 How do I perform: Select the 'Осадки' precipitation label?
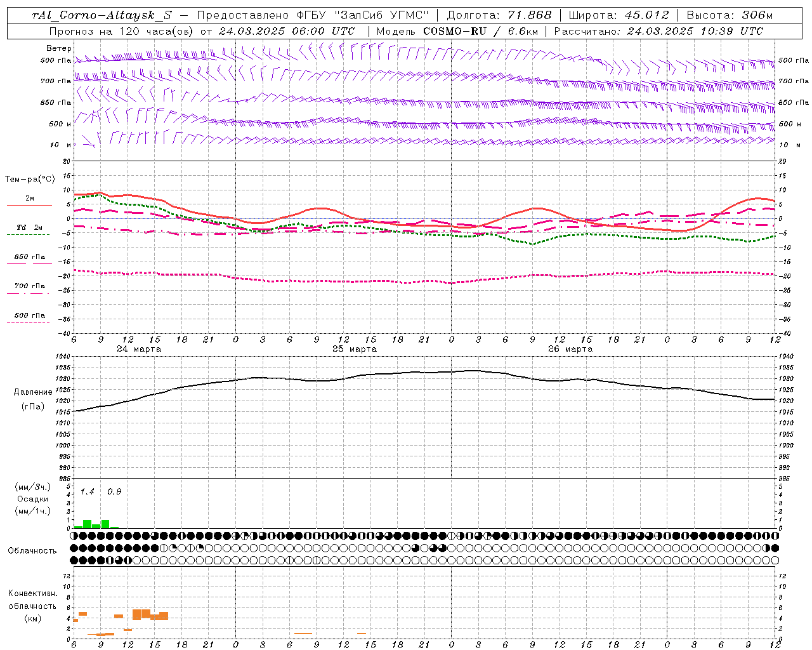coord(32,499)
